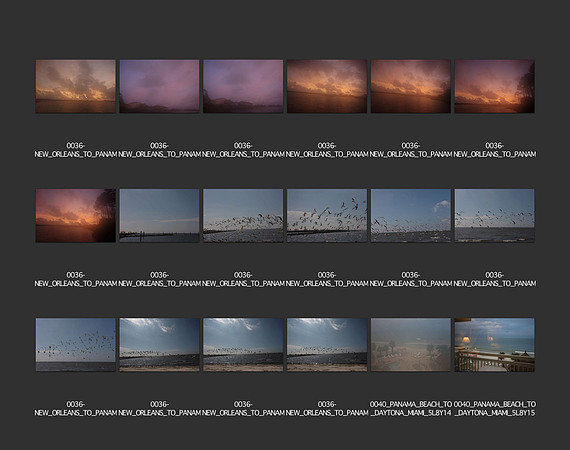Click caption ending in MIAMI_5L8Y15
This screenshot has height=450, width=570.
494,409
